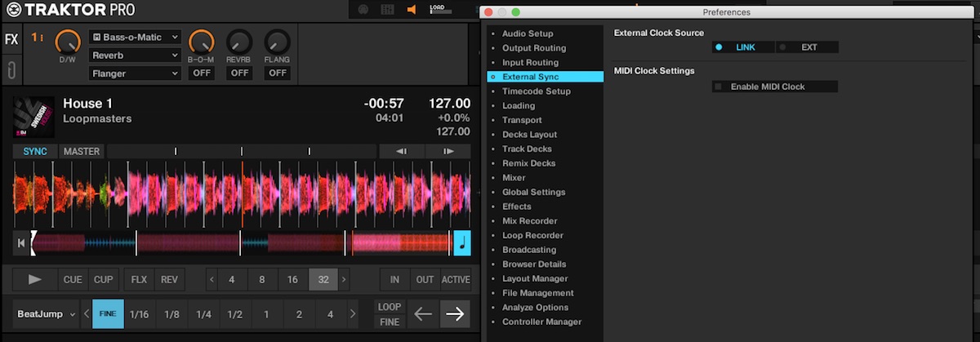Set loop OUT point
Screen dimensions: 980x342
point(425,279)
